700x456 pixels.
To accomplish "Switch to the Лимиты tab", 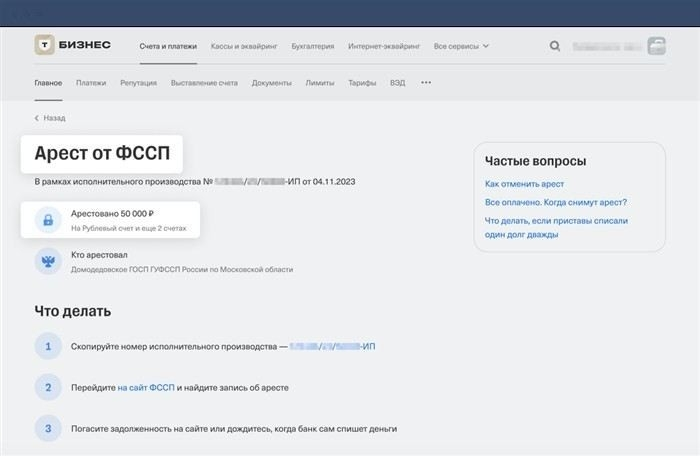I will [320, 83].
